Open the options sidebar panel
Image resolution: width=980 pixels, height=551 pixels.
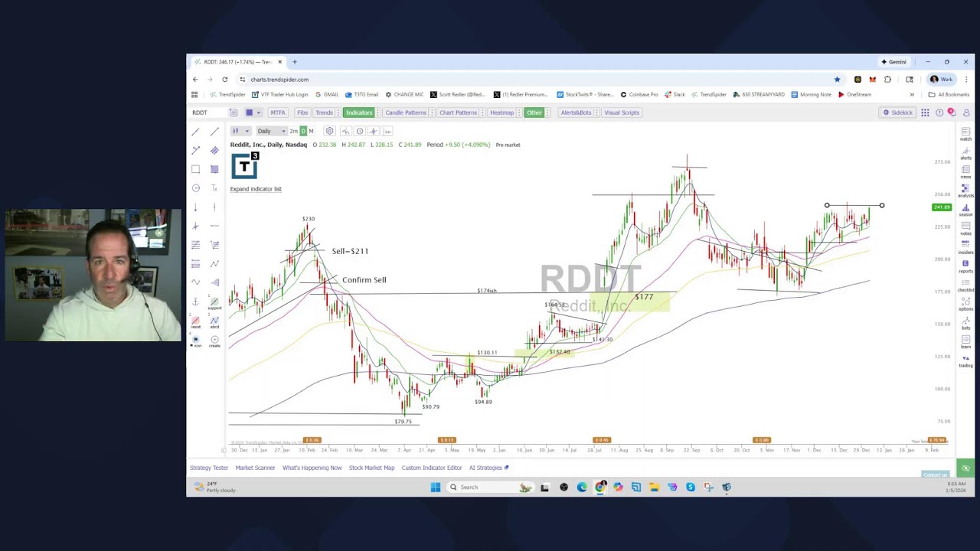pyautogui.click(x=965, y=303)
